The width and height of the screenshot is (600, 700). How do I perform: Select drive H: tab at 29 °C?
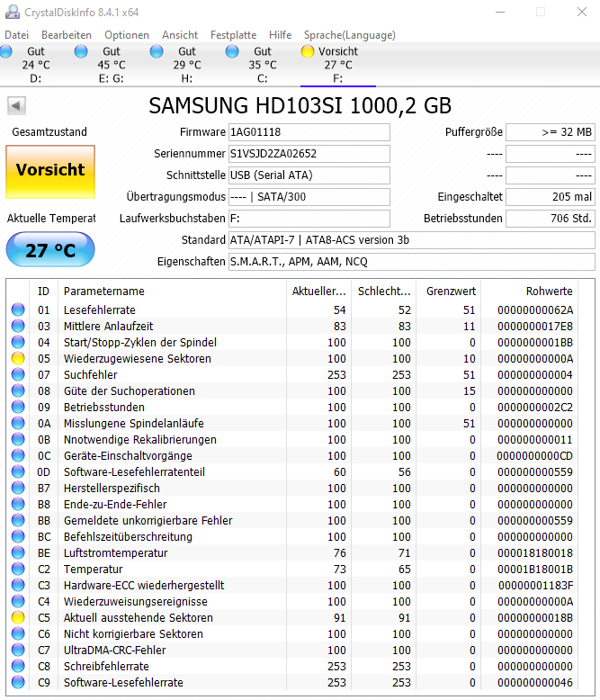coord(186,65)
